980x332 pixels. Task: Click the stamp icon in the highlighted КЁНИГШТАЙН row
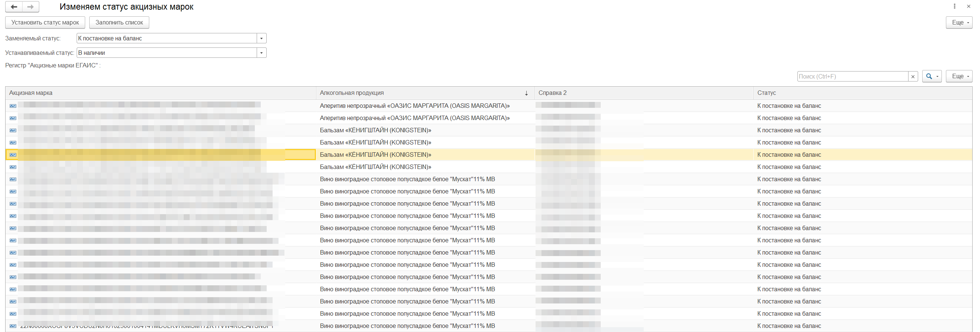13,155
